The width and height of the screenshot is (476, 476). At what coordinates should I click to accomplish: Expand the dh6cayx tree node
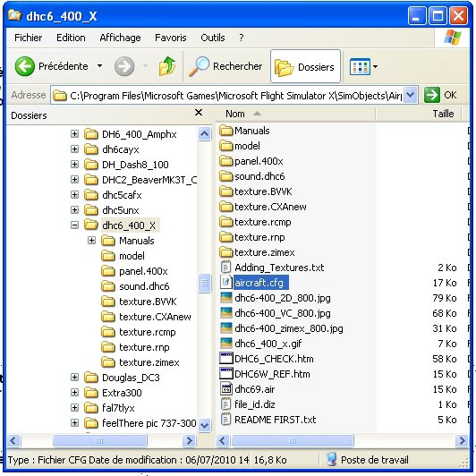pyautogui.click(x=74, y=149)
